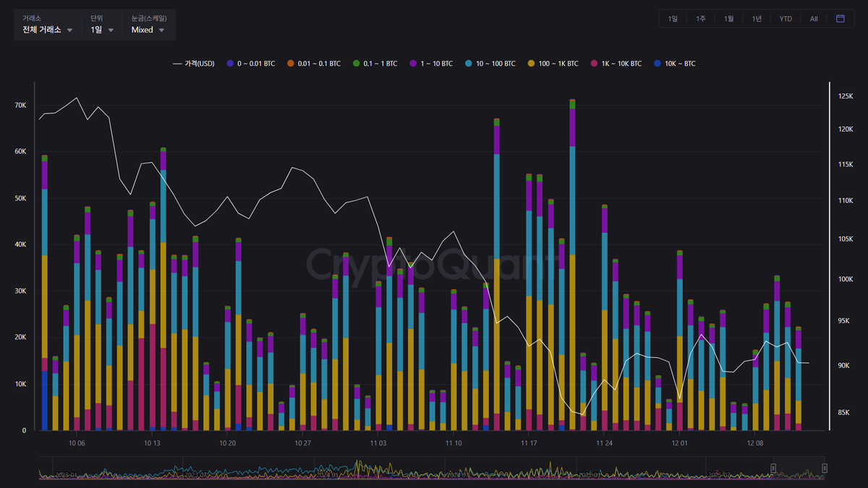Screen dimensions: 868x488
Task: Toggle the 100 ~ 1K BTC series
Action: click(553, 64)
